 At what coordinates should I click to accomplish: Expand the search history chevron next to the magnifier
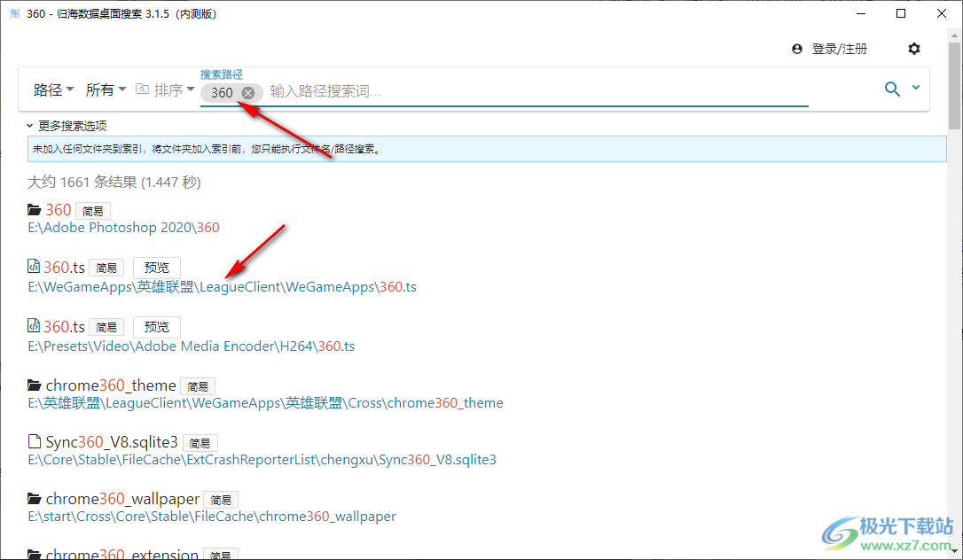[916, 88]
